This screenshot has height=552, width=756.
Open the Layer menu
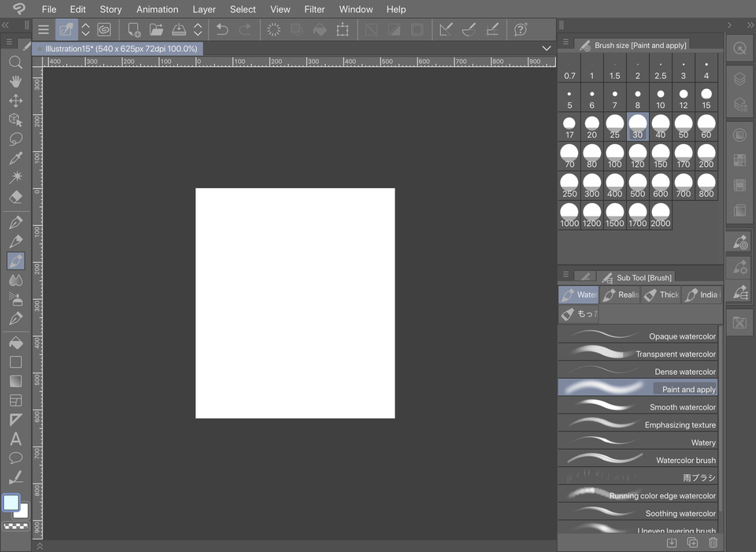tap(204, 9)
